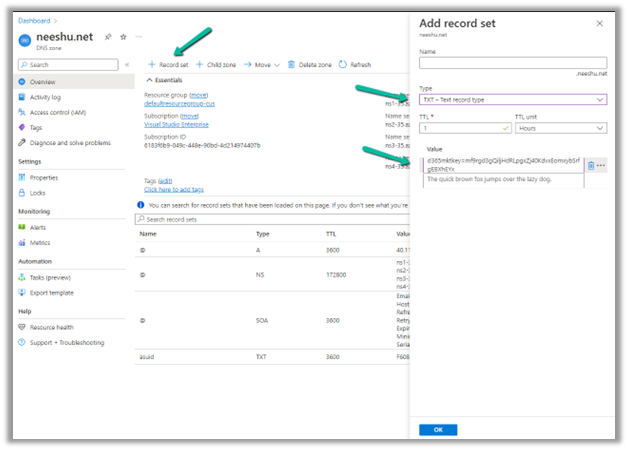Open the TTL unit dropdown
The height and width of the screenshot is (450, 628).
[560, 128]
